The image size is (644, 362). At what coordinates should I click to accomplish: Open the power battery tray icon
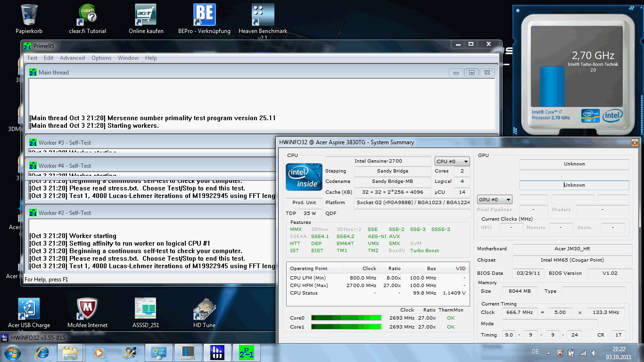571,353
